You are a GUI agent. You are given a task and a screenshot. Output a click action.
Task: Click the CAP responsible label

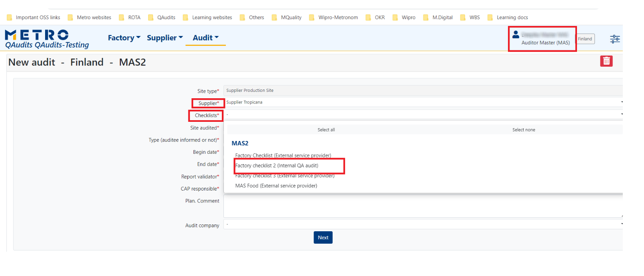(x=200, y=189)
